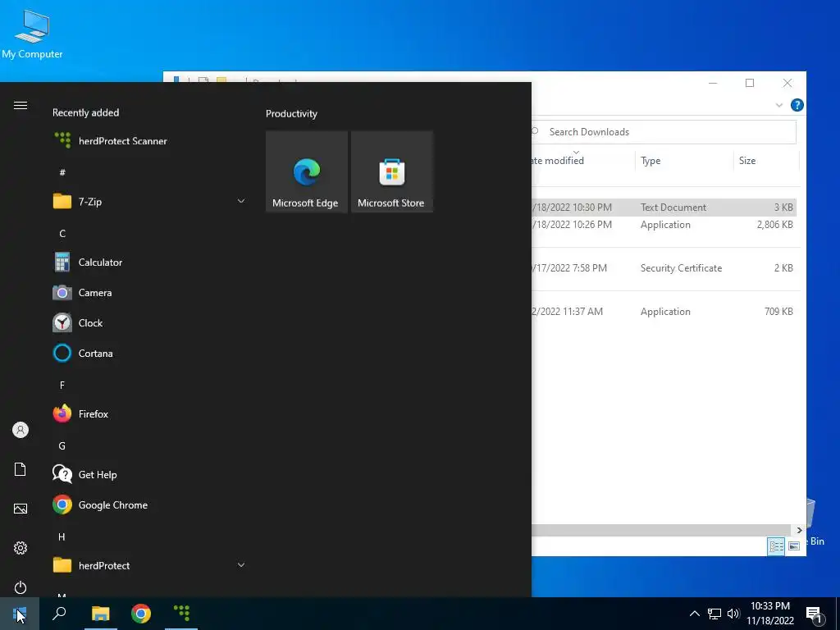This screenshot has width=840, height=630.
Task: Open Firefox from the Start menu
Action: pos(81,413)
